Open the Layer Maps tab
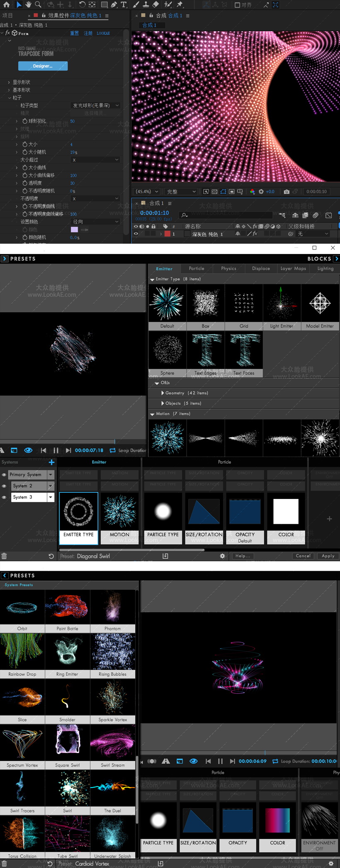 293,269
